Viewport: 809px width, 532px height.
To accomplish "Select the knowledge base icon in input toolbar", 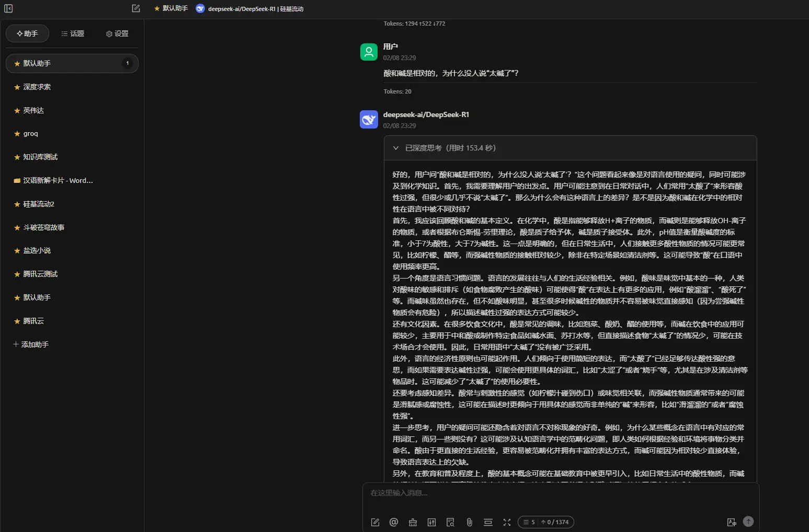I will 450,522.
